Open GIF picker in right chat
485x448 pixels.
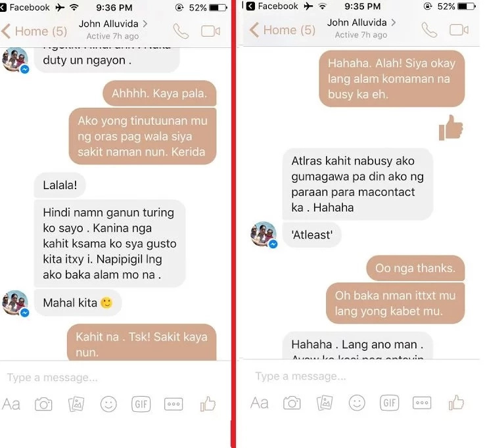pos(390,403)
